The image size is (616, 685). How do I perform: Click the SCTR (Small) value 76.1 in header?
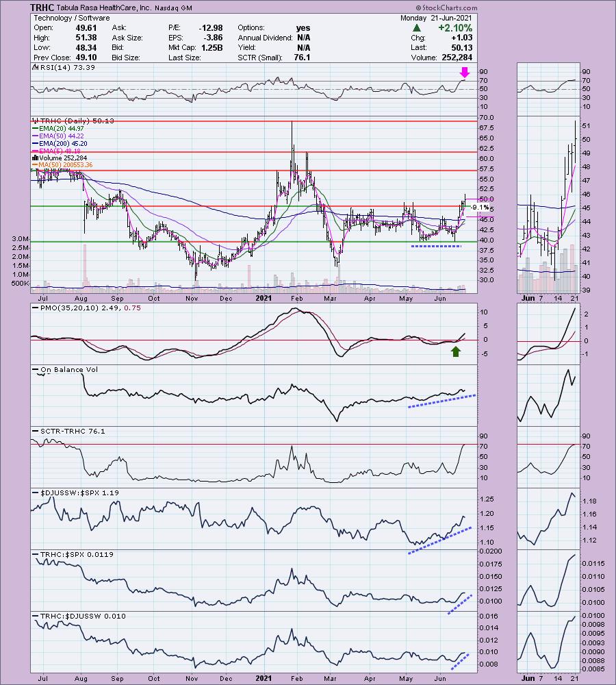tap(302, 58)
